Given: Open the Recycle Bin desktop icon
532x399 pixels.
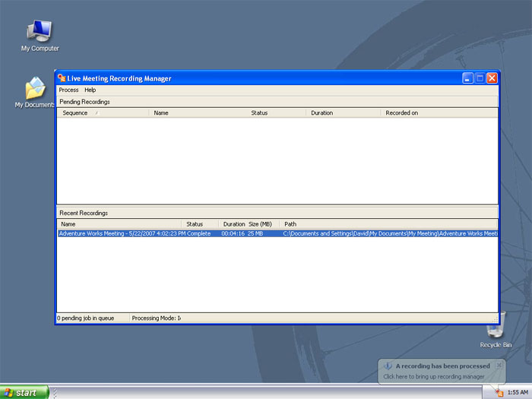Looking at the screenshot, I should (x=496, y=331).
